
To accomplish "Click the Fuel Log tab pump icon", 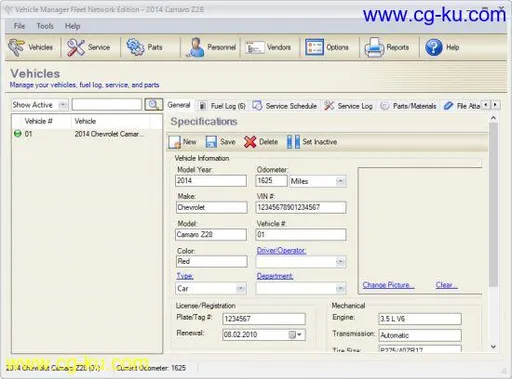I will 203,106.
